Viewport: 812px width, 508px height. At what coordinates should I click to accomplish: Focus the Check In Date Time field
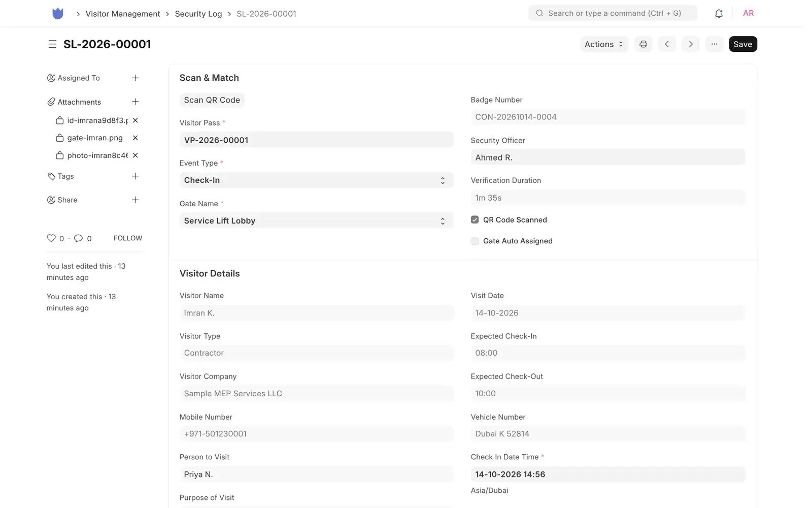[x=607, y=474]
